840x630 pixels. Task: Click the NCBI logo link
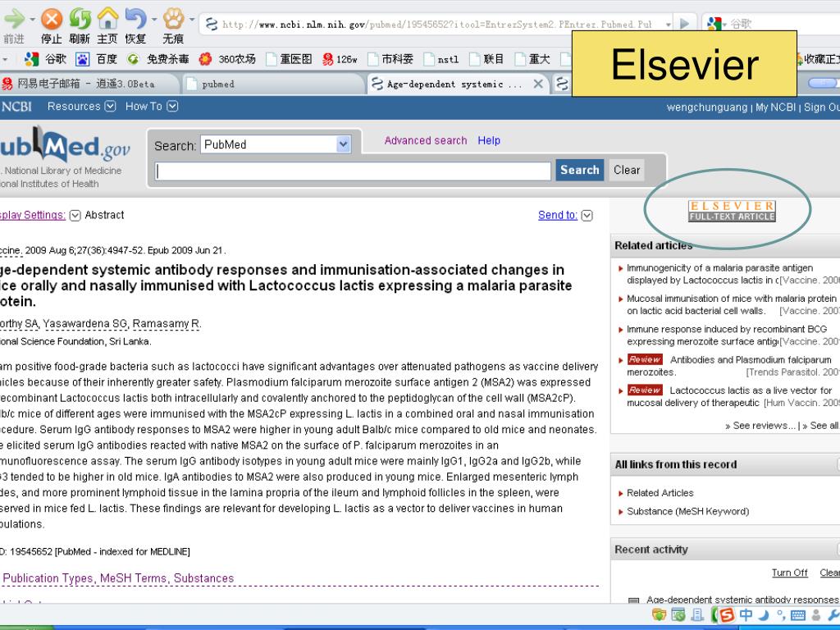point(16,107)
